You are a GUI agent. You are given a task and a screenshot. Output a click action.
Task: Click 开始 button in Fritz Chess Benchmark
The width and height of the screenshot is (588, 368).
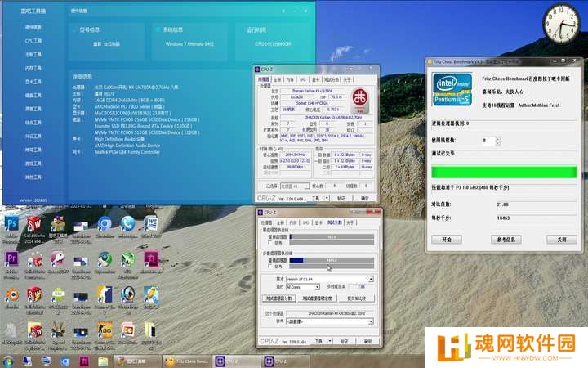(447, 239)
